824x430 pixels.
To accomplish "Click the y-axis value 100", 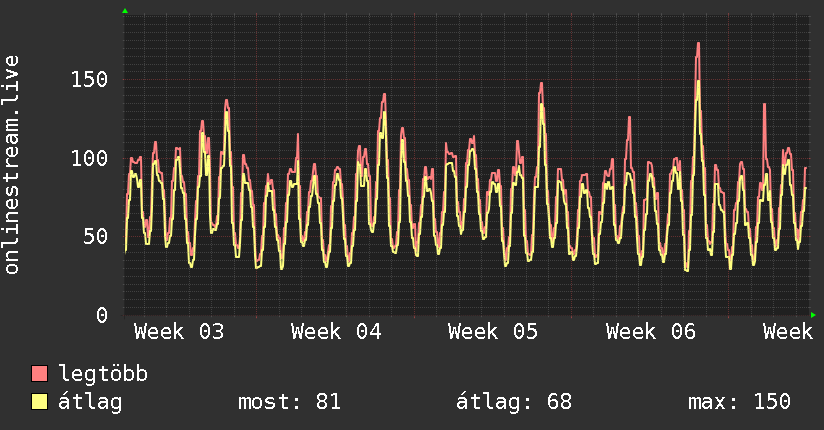I will (x=89, y=158).
